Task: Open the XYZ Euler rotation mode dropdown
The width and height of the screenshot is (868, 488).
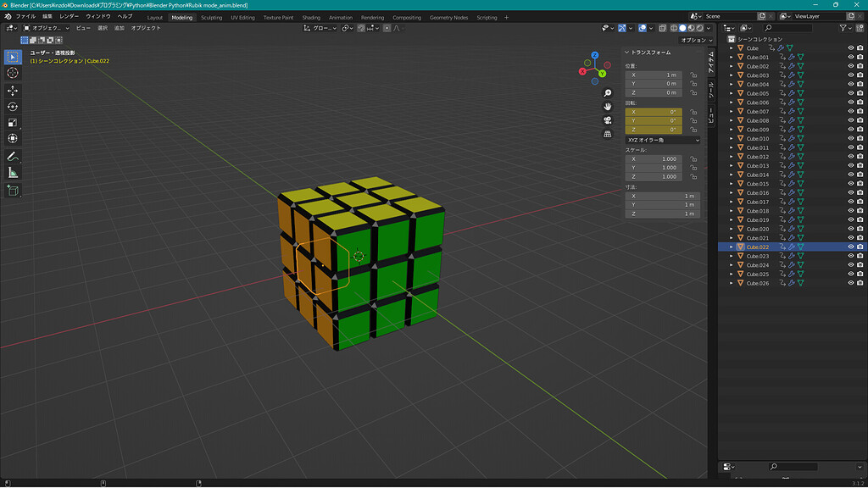Action: (x=662, y=139)
